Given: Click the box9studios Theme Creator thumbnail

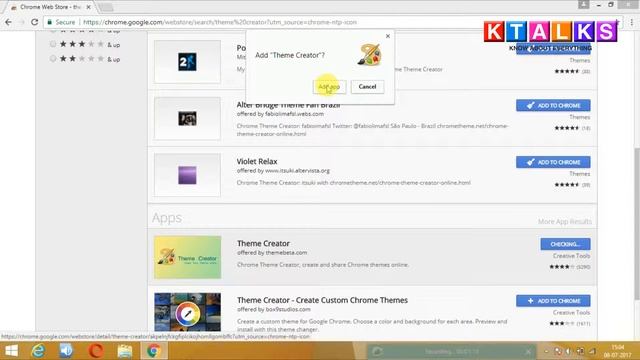Looking at the screenshot, I should pyautogui.click(x=188, y=312).
